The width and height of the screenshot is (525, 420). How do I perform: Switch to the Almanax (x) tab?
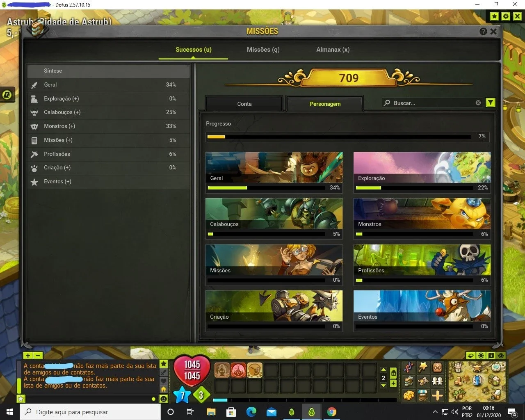click(333, 50)
